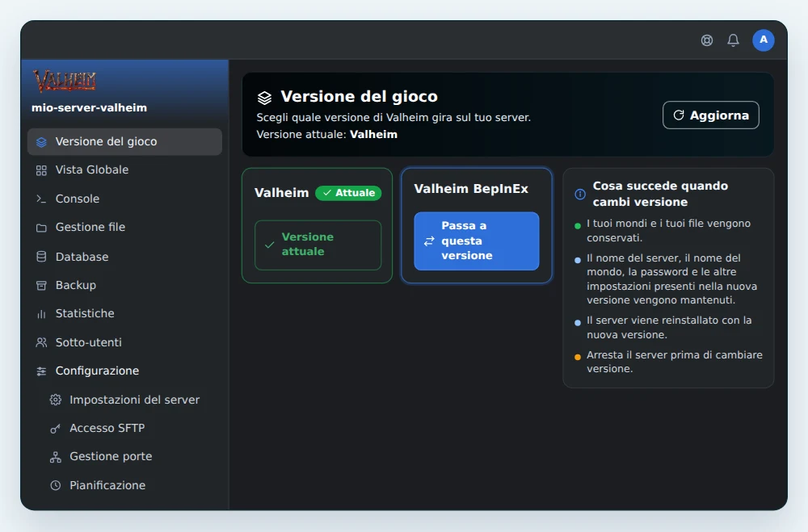Click the text Versione attuale: Valheim in the header
This screenshot has width=808, height=532.
click(x=326, y=135)
